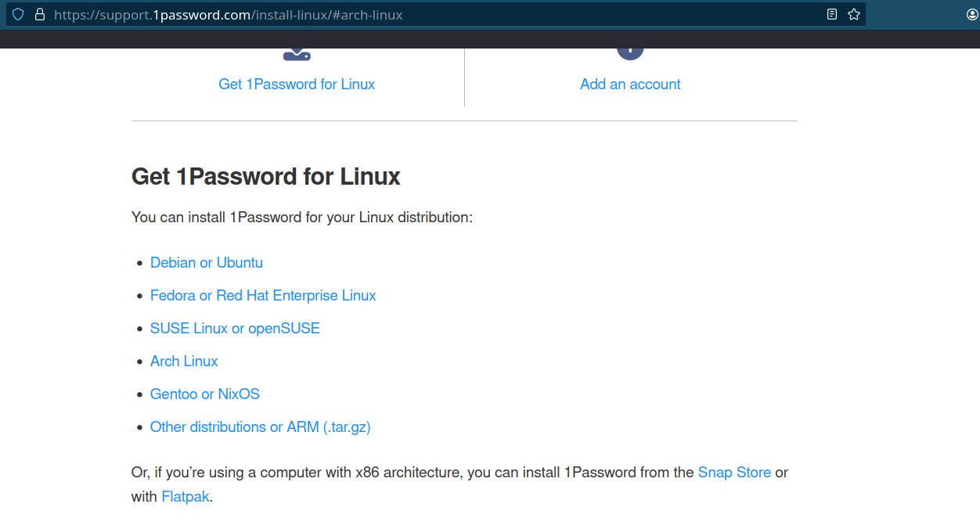The height and width of the screenshot is (529, 980).
Task: Open Other distributions or ARM (.tar.gz) link
Action: tap(261, 426)
